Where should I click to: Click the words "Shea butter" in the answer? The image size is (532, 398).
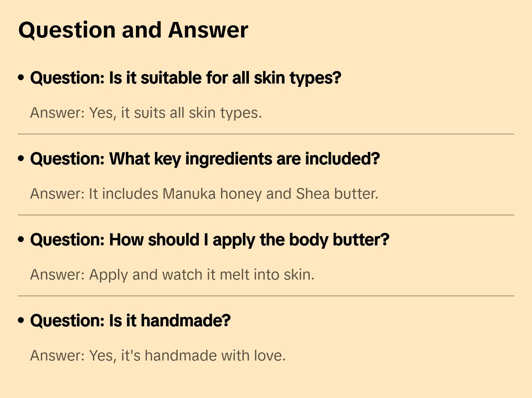[x=337, y=194]
